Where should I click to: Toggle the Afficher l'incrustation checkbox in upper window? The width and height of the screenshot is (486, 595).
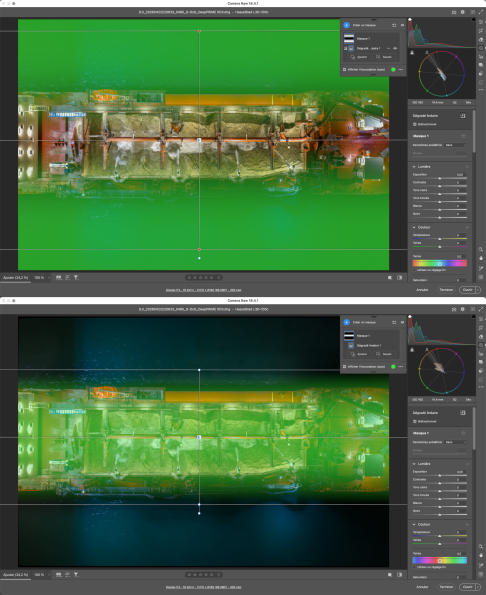click(344, 69)
